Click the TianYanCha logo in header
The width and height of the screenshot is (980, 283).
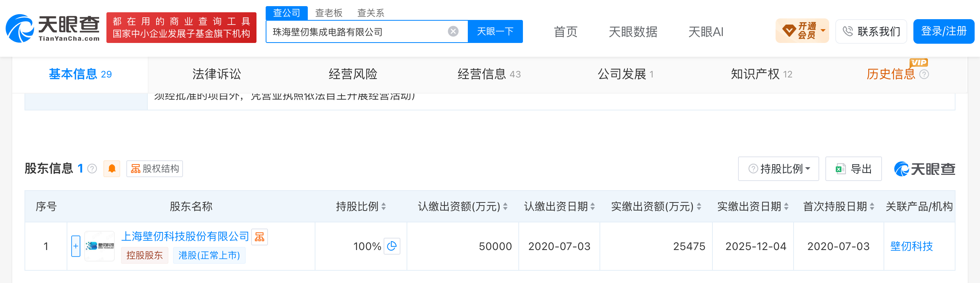(53, 28)
